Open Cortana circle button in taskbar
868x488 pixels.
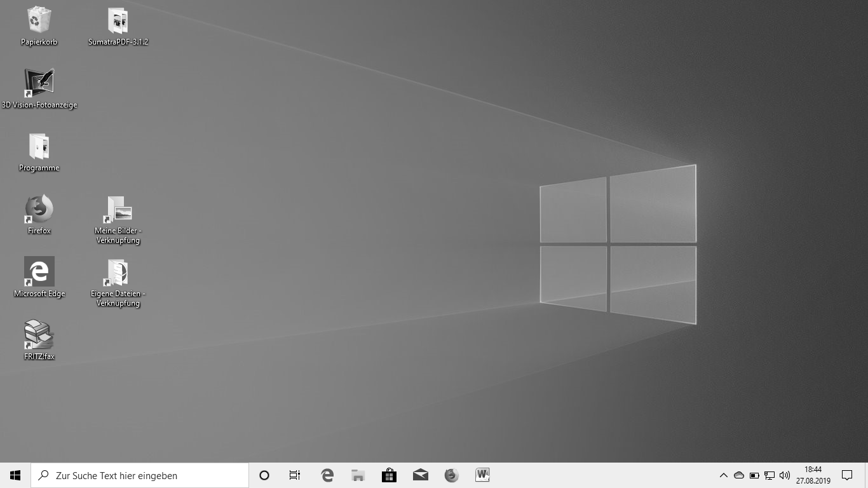pos(264,475)
